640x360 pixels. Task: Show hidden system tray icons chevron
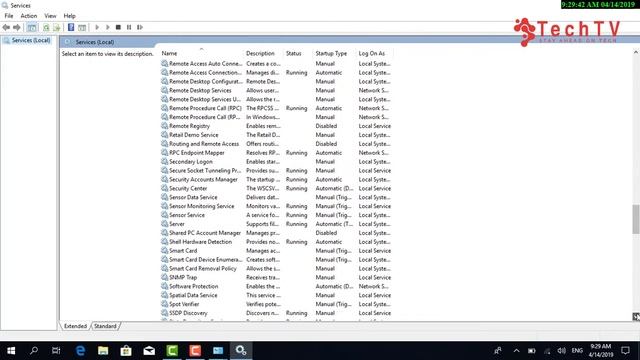516,351
